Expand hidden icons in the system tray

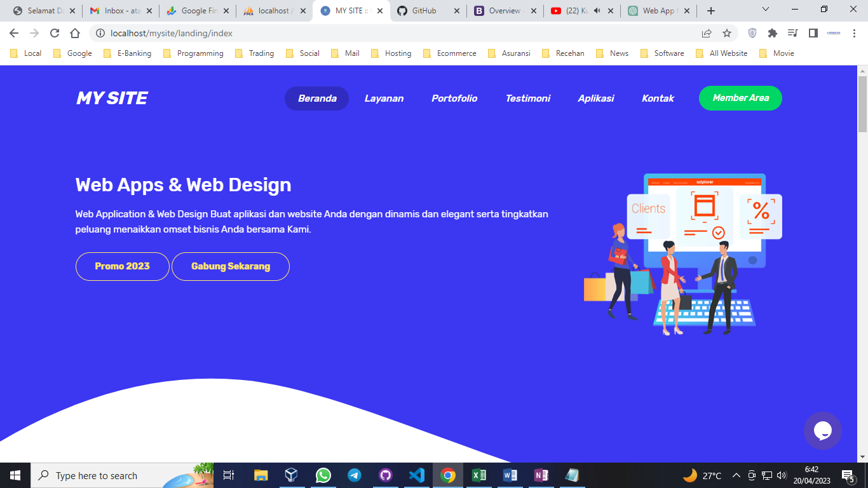tap(735, 475)
